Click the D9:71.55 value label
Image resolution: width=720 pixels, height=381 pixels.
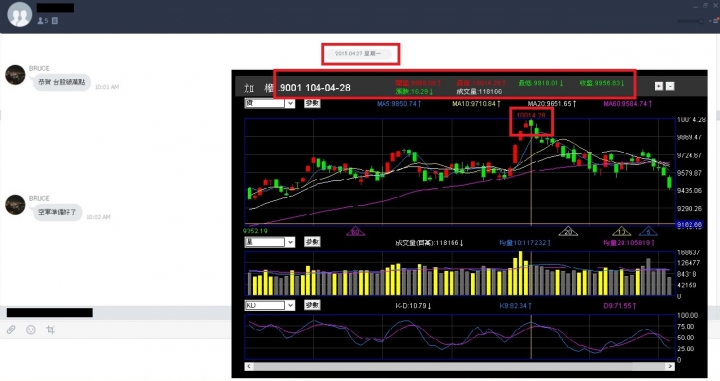coord(620,306)
